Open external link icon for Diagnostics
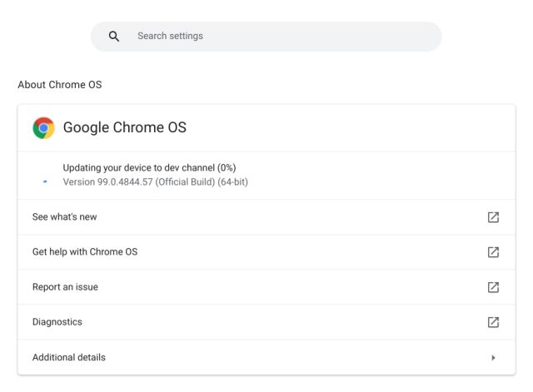This screenshot has height=392, width=533. point(493,322)
